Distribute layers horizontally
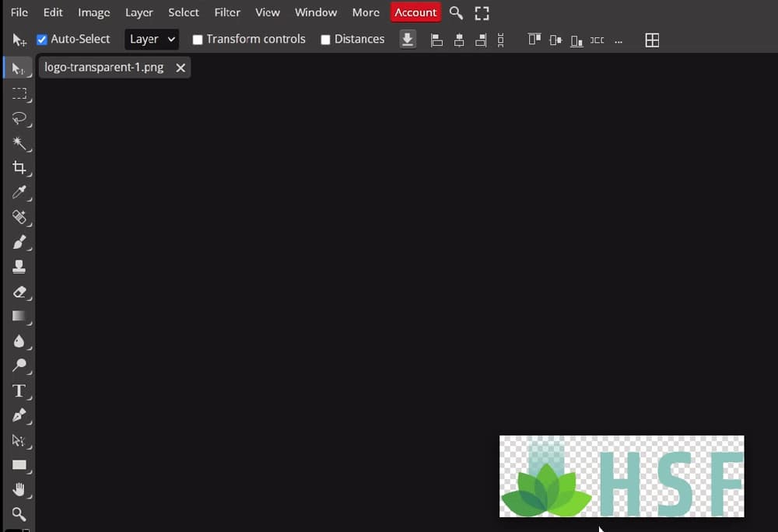778x532 pixels. [597, 40]
